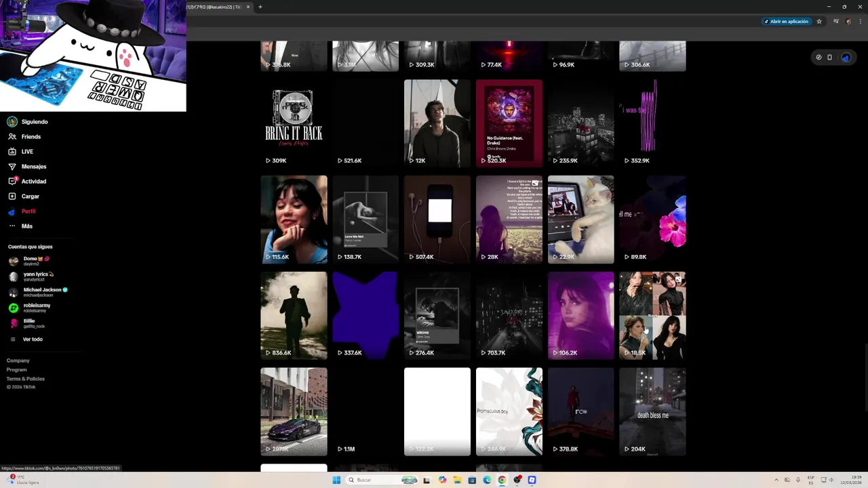Image resolution: width=868 pixels, height=488 pixels.
Task: Click the Cuentas que sigues heading
Action: point(30,247)
